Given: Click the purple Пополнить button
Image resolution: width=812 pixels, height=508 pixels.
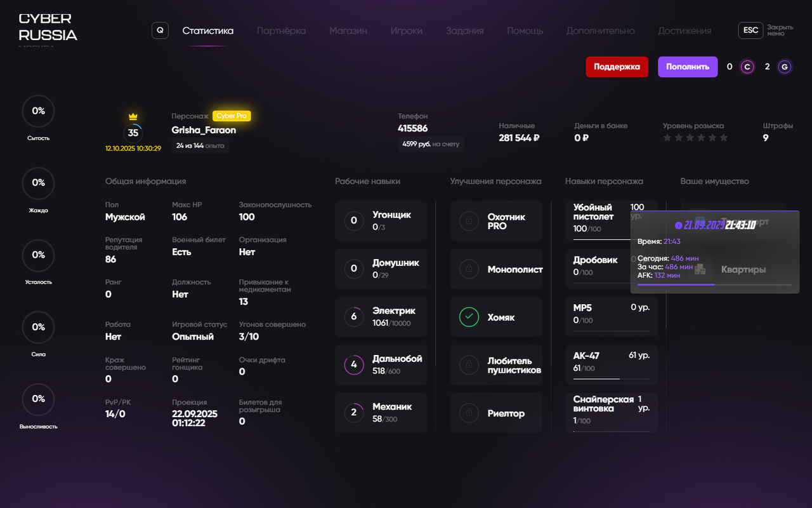Looking at the screenshot, I should point(688,67).
